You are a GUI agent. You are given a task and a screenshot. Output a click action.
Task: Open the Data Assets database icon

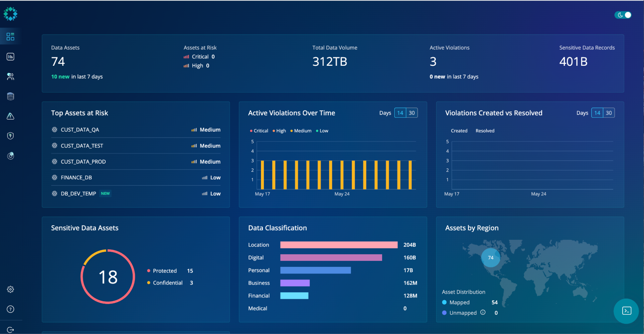[10, 96]
